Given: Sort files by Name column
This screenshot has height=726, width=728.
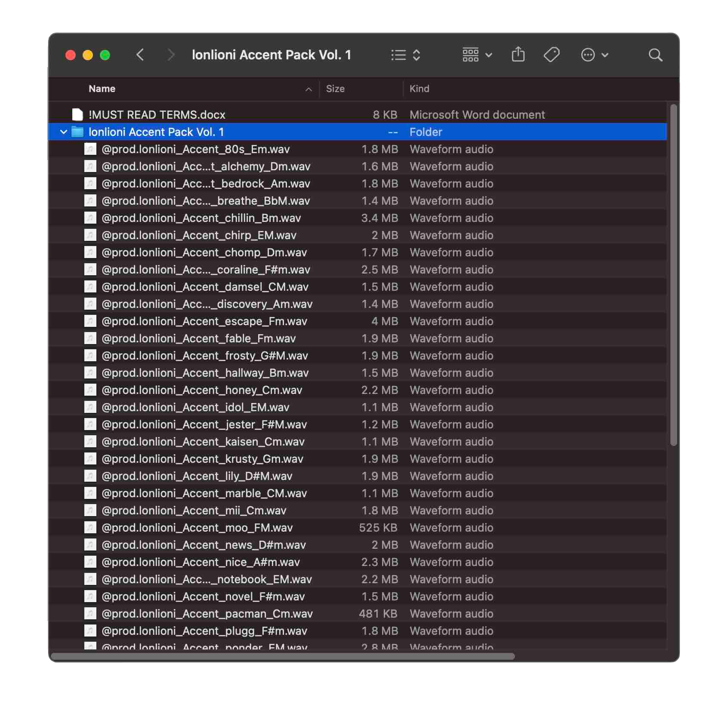Looking at the screenshot, I should click(x=102, y=89).
